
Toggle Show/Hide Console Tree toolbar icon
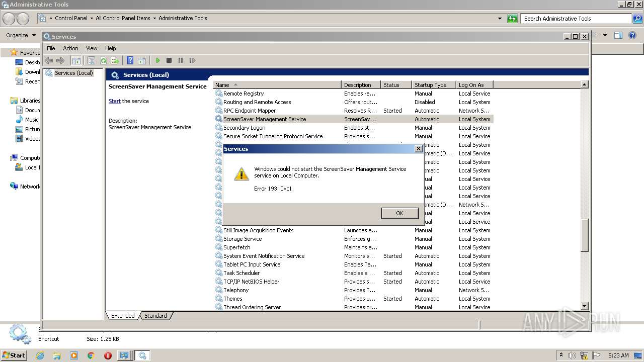[76, 60]
